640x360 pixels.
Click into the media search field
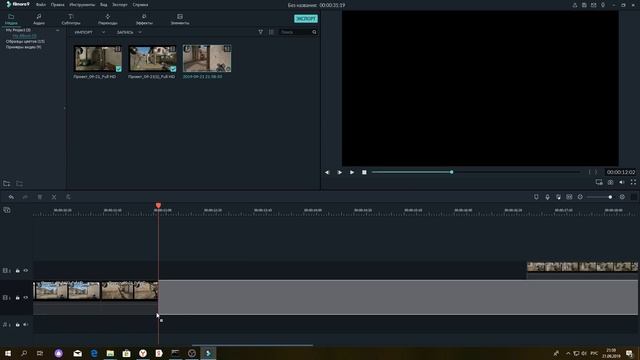tap(295, 32)
